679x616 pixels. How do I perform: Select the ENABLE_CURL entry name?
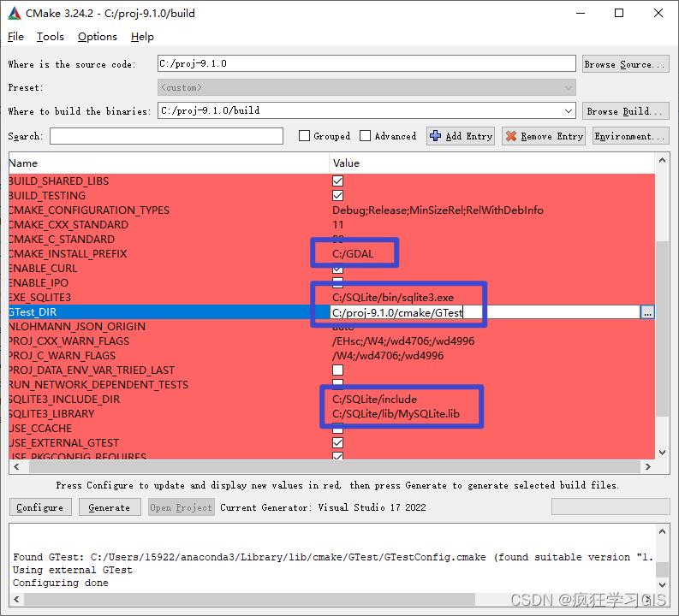(43, 269)
